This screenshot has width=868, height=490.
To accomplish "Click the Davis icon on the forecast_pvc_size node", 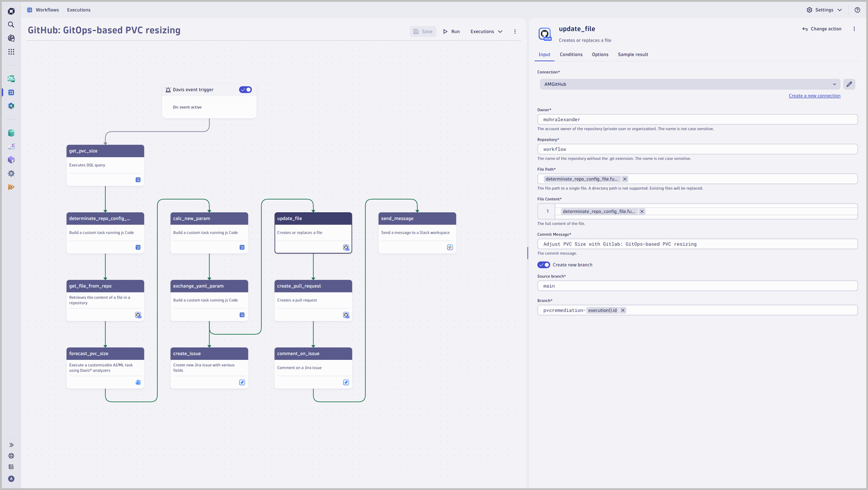I will [x=138, y=383].
